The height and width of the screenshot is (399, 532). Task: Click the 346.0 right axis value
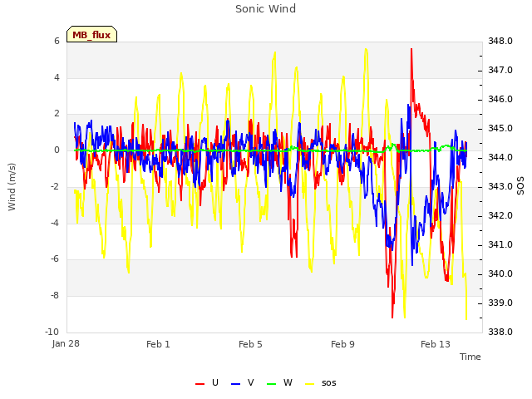[x=500, y=100]
